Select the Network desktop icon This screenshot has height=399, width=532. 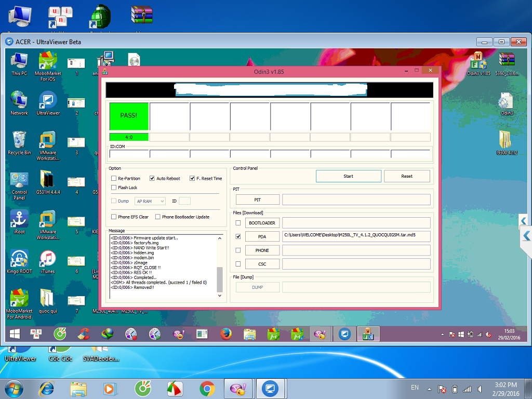(19, 103)
